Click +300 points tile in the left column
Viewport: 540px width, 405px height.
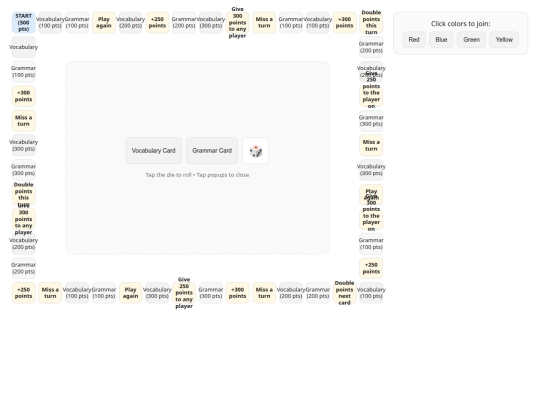23,96
